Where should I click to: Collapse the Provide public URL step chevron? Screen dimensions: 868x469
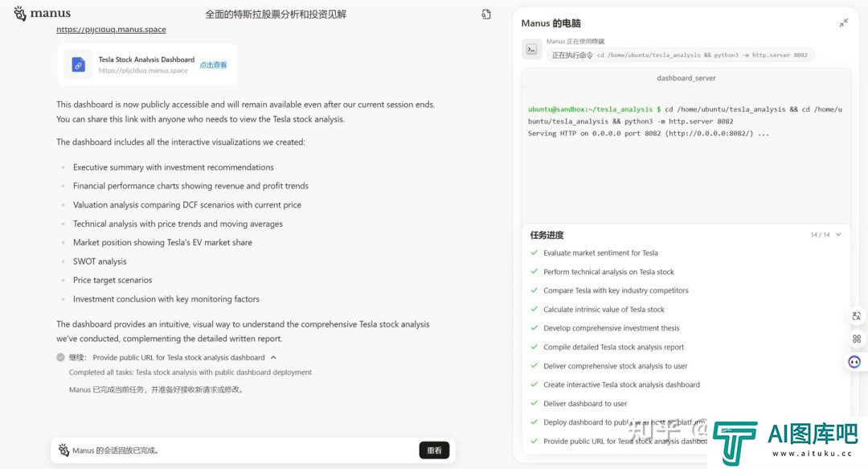tap(273, 357)
